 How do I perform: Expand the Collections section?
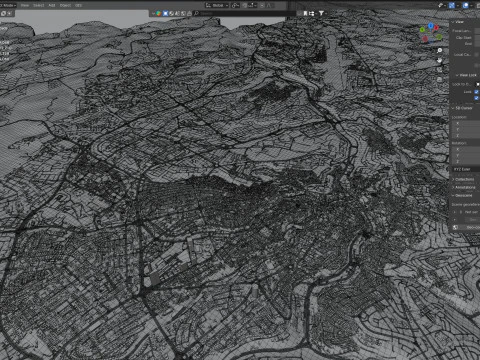(463, 179)
